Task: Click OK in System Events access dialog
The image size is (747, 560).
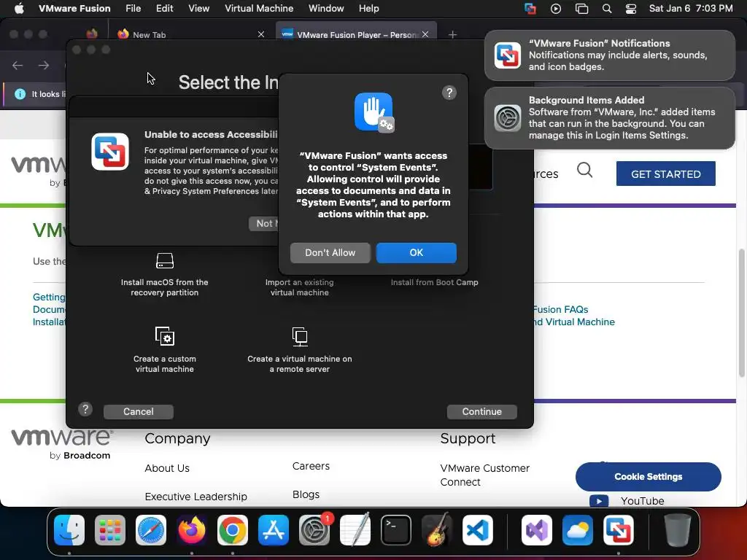Action: click(x=416, y=252)
